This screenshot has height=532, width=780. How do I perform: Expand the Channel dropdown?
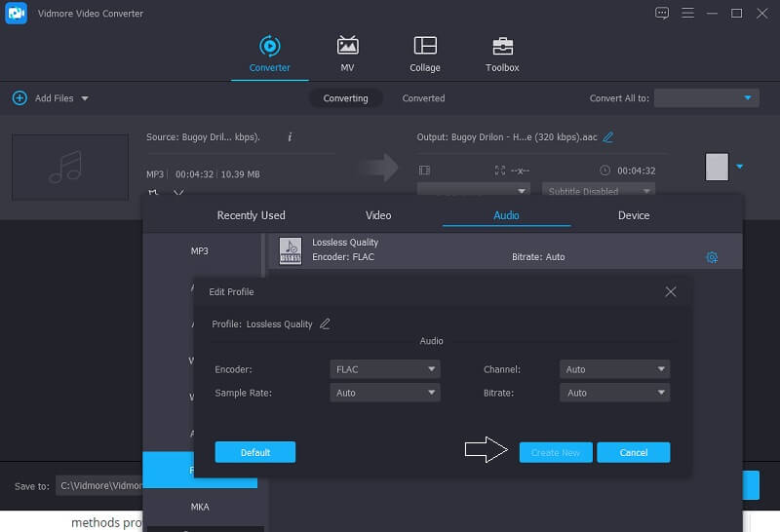(615, 369)
